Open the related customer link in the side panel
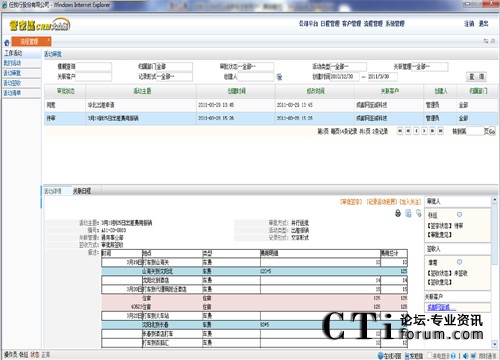500x360 pixels. [441, 307]
